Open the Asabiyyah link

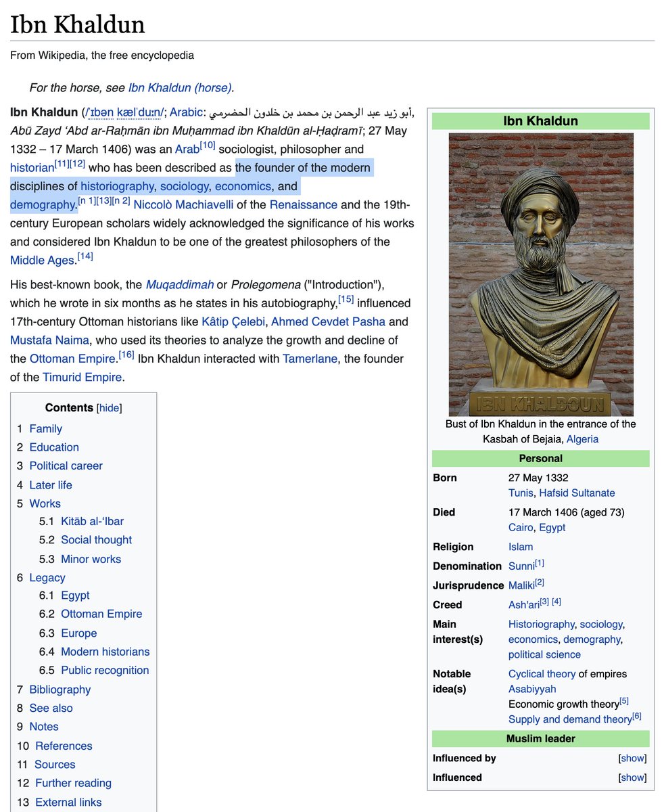(x=532, y=689)
